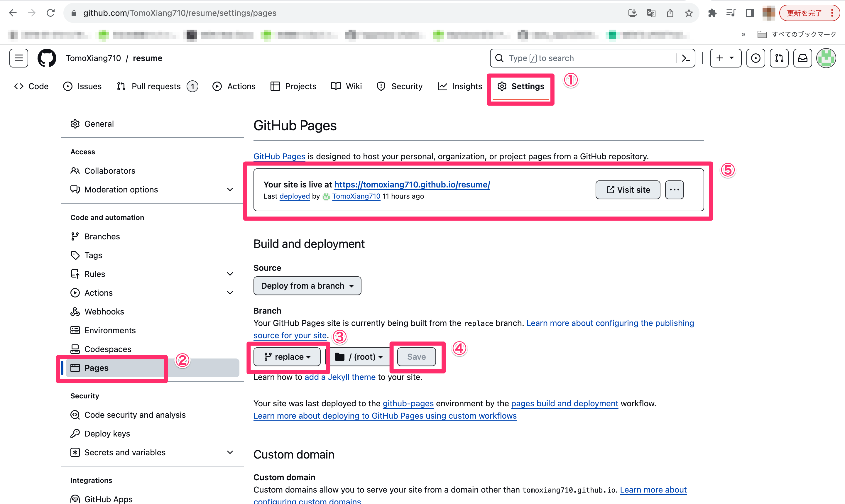This screenshot has height=504, width=845.
Task: Open the create new plus dropdown
Action: point(725,58)
